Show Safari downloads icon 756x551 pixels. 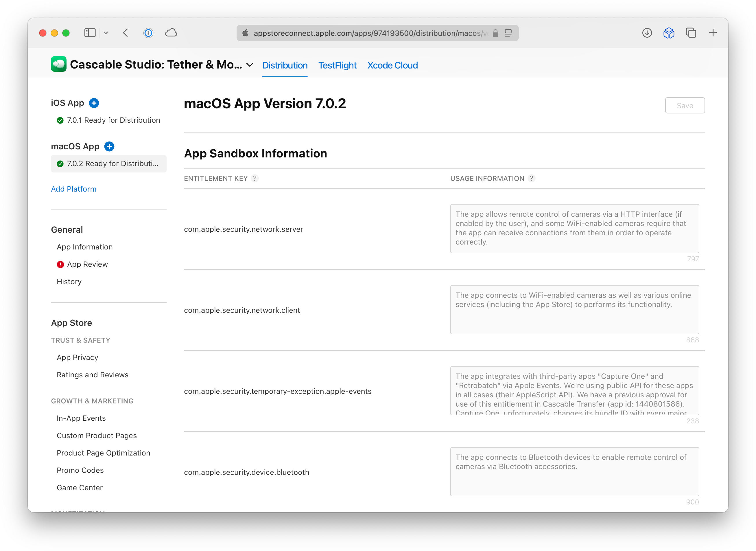point(647,33)
